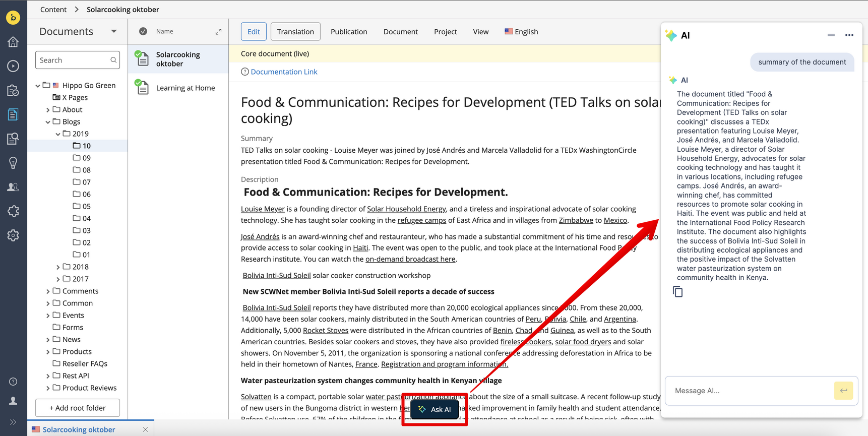Viewport: 868px width, 436px height.
Task: Select the Learning at Home document
Action: 185,88
